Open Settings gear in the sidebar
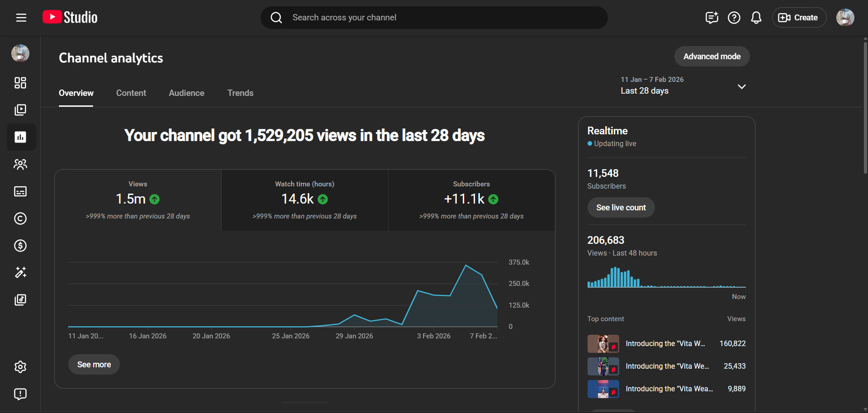Image resolution: width=868 pixels, height=413 pixels. click(x=20, y=367)
